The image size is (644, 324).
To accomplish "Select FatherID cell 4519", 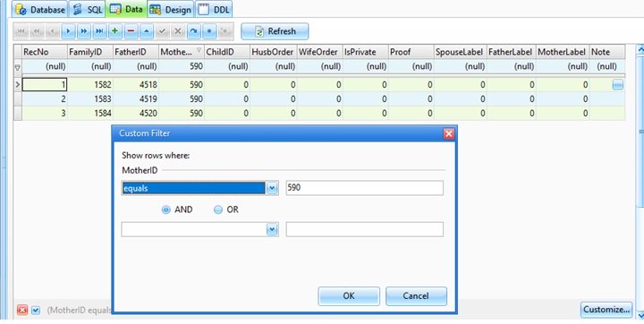I will tap(136, 99).
